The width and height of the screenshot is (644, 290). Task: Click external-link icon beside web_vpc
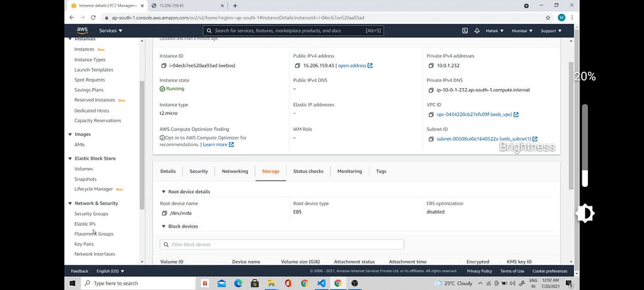[516, 114]
